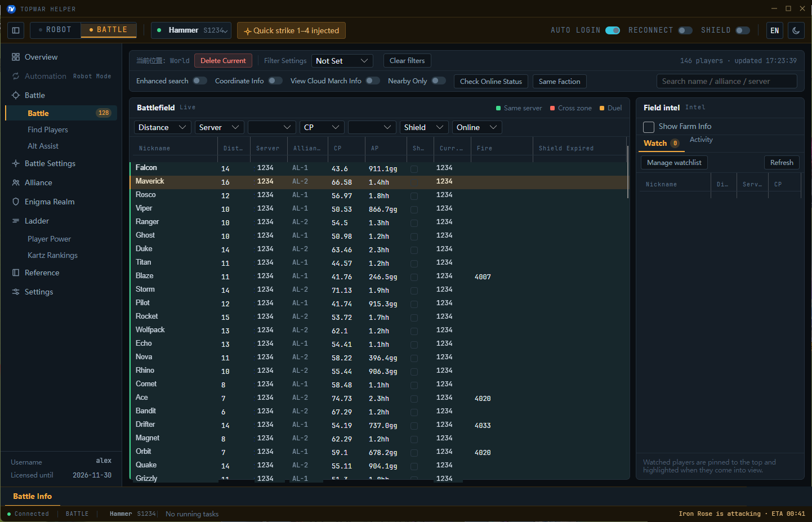Tick the shield checkbox in Falcon's row
The image size is (812, 522).
pyautogui.click(x=414, y=169)
